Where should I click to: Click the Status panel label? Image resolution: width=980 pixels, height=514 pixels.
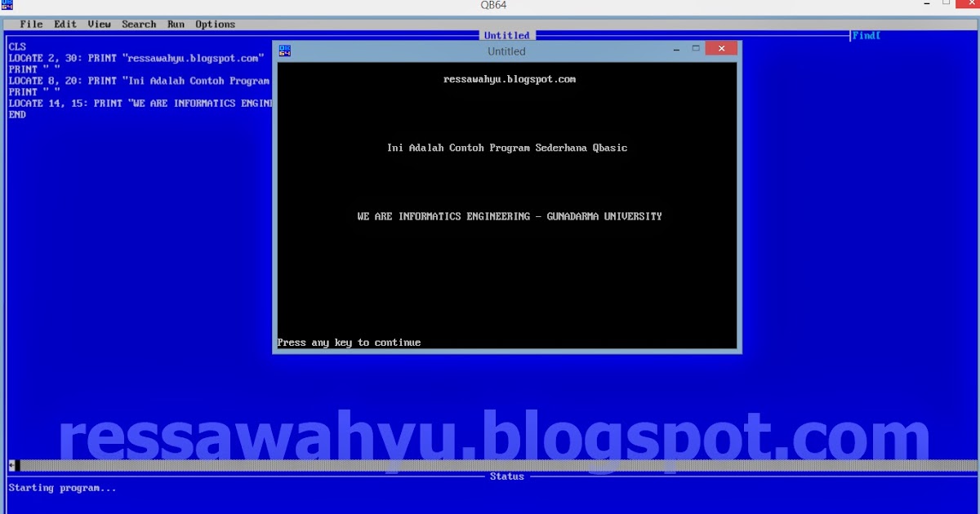click(506, 476)
